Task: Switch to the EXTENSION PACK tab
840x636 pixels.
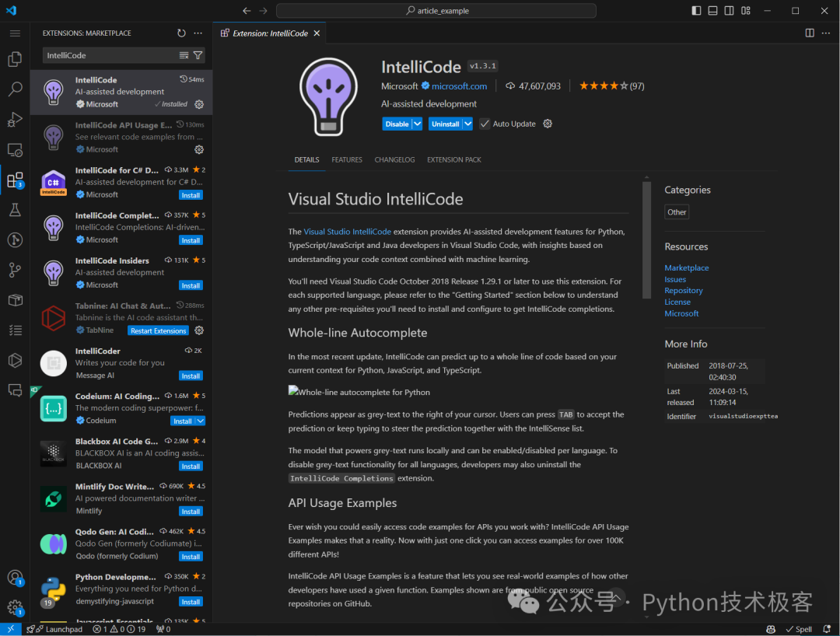Action: tap(453, 159)
